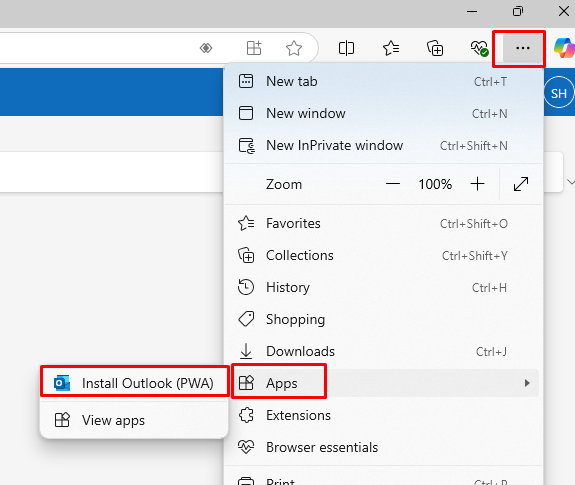Click the SH profile avatar
The image size is (575, 485).
click(x=558, y=93)
